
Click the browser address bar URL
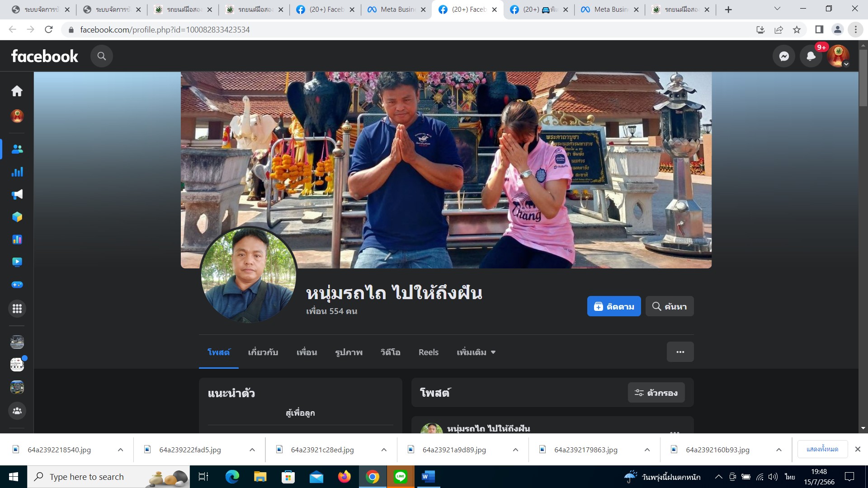[x=165, y=30]
